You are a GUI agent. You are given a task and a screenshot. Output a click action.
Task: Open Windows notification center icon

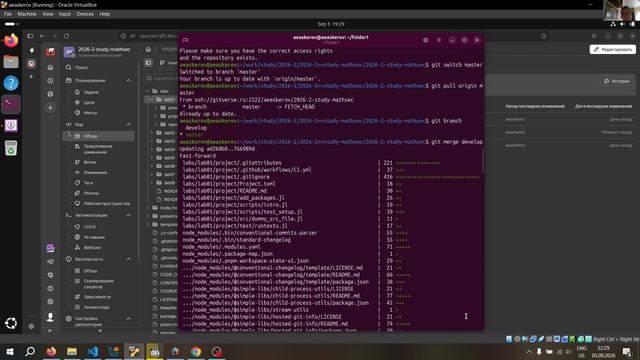point(627,351)
